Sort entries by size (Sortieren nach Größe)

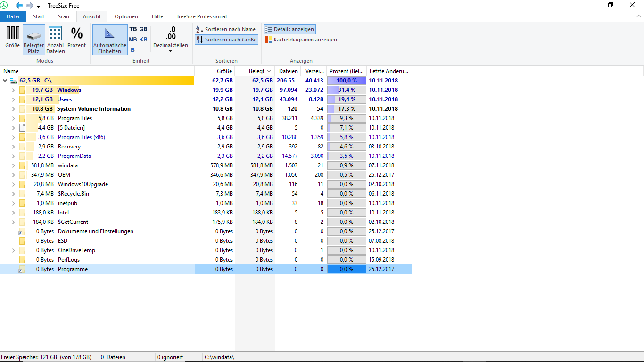click(x=226, y=40)
